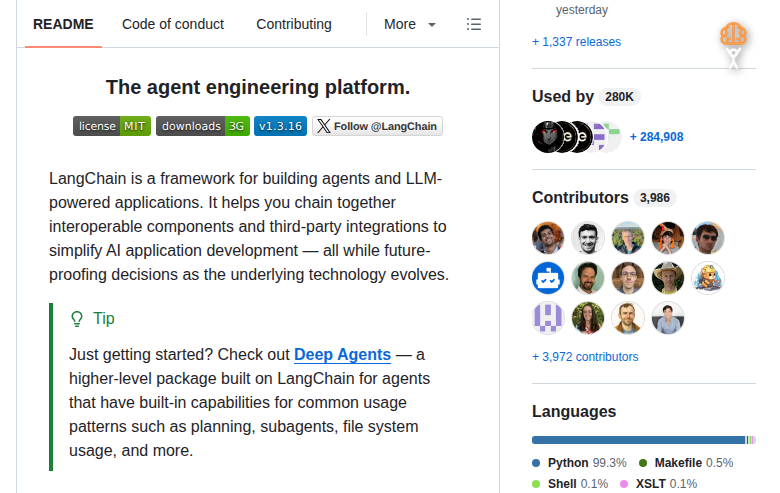This screenshot has width=780, height=493.
Task: Open contributor avatar wearing cowboy hat
Action: [668, 278]
